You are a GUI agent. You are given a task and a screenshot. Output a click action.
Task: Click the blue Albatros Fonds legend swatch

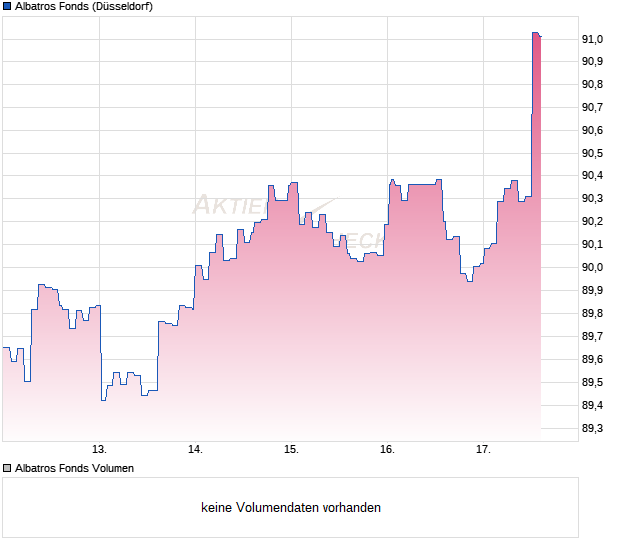[x=7, y=6]
